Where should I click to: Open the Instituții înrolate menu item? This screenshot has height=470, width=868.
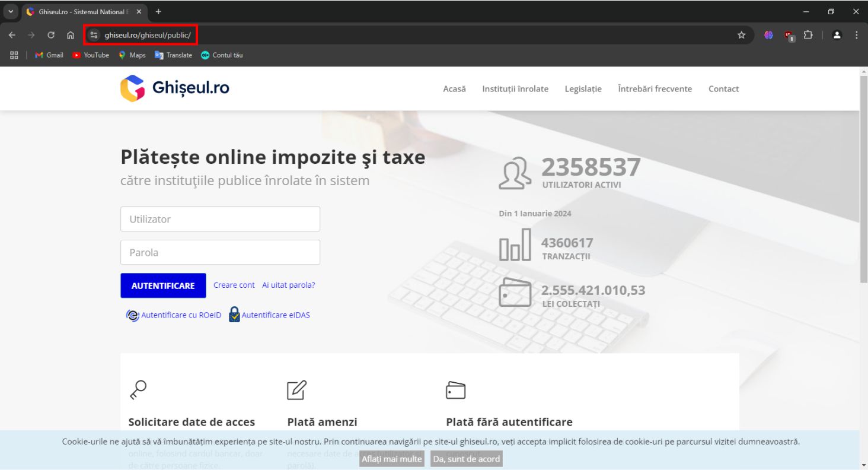[x=515, y=89]
